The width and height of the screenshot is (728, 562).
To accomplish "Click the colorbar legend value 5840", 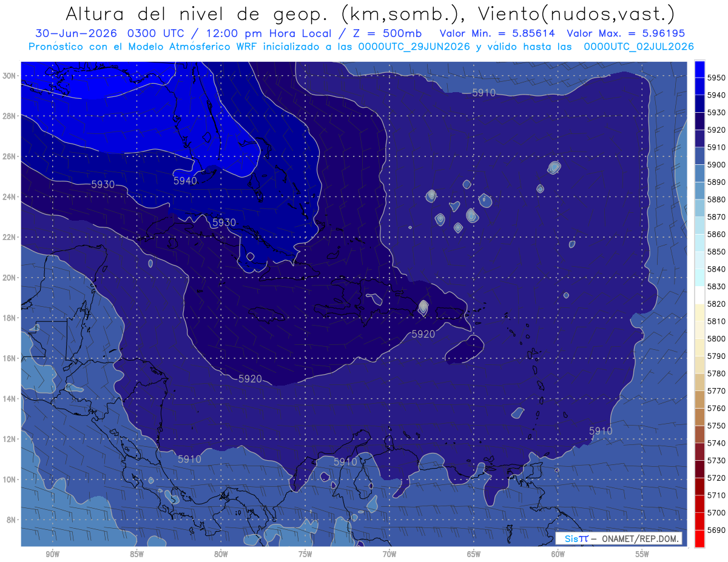I will (716, 269).
